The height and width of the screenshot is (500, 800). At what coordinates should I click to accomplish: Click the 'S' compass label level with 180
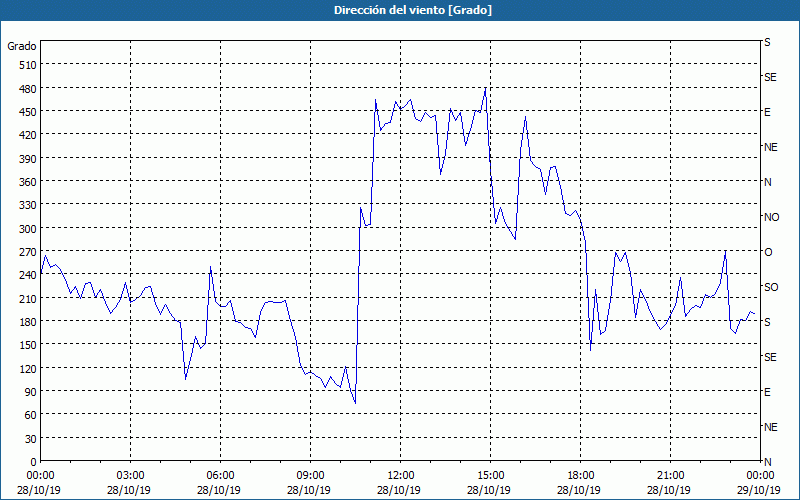pyautogui.click(x=767, y=322)
